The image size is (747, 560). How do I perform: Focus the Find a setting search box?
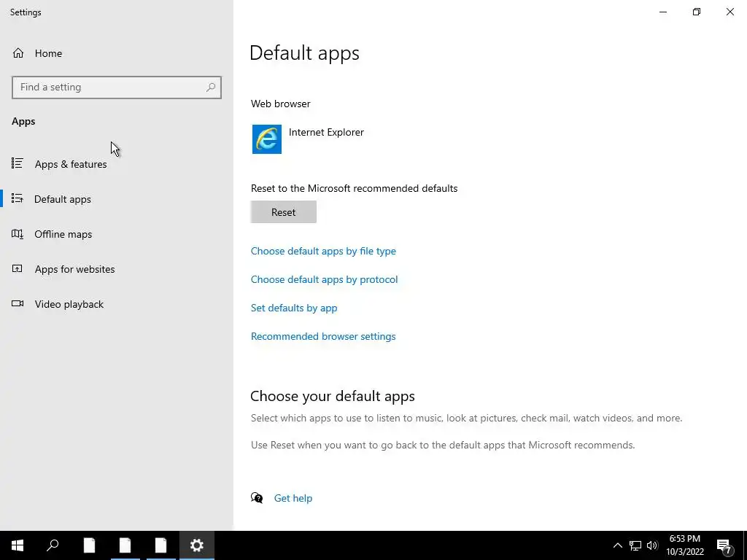click(117, 87)
